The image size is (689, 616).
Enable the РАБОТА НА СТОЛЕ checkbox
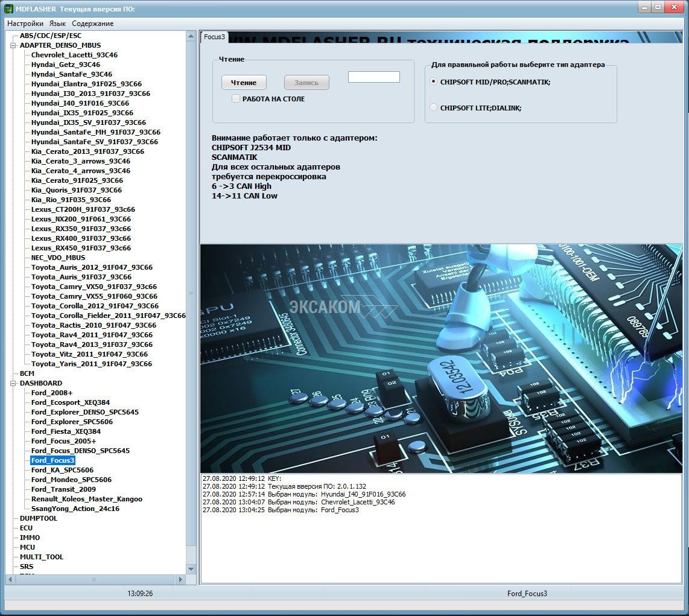pos(237,99)
